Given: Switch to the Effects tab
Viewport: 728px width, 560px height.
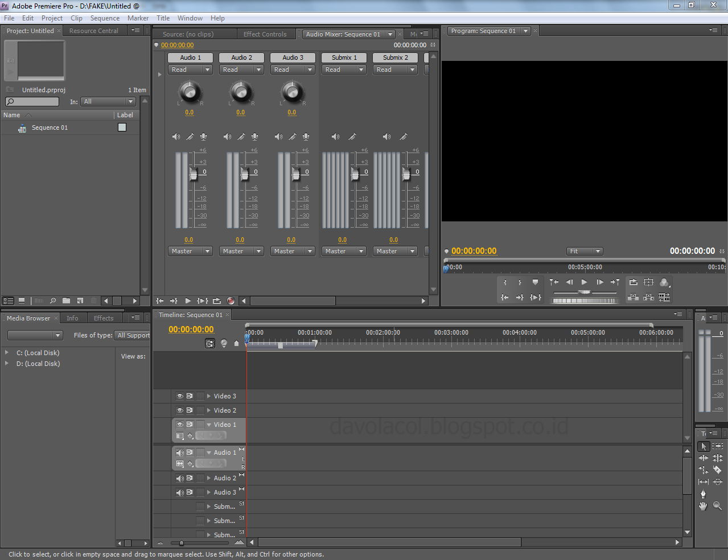Looking at the screenshot, I should click(104, 318).
